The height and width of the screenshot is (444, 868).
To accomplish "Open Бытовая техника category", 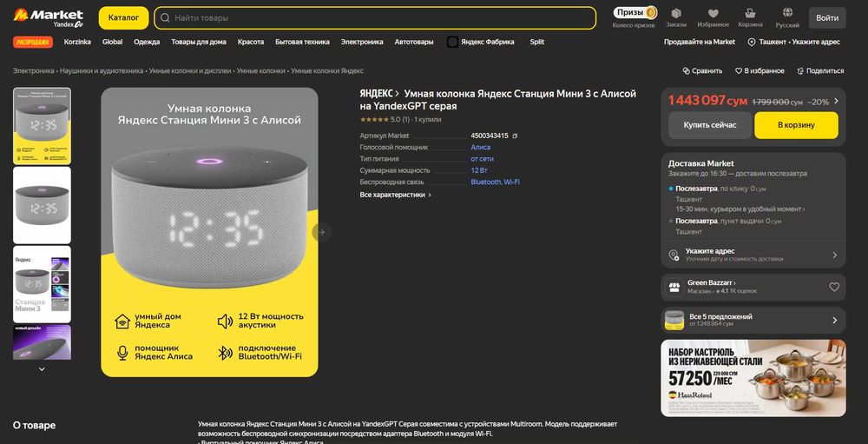I will 302,42.
